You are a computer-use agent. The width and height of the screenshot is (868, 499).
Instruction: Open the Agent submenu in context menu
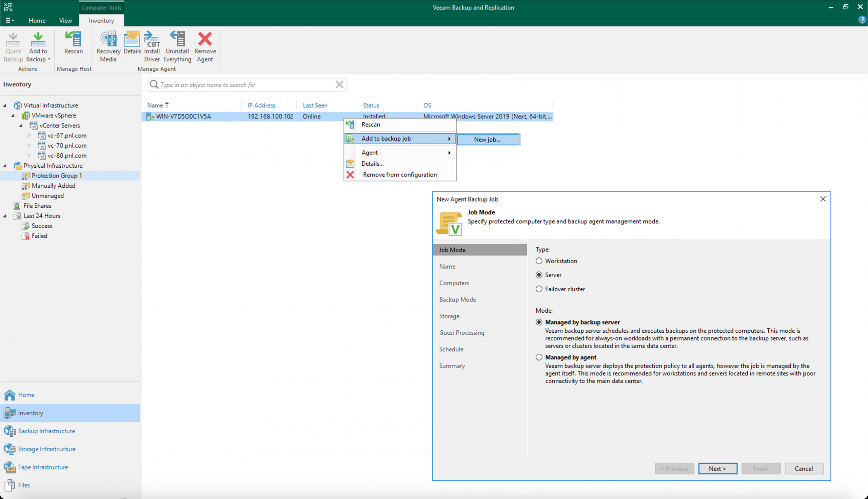400,152
